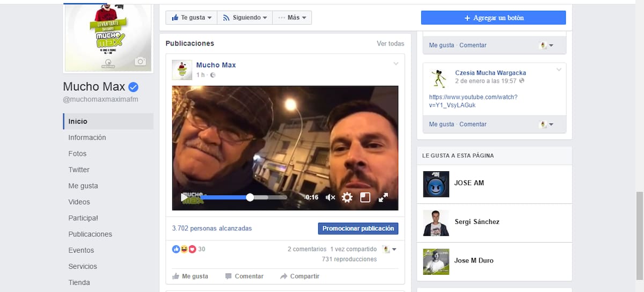Expand video to fullscreen
The image size is (644, 292).
[383, 198]
